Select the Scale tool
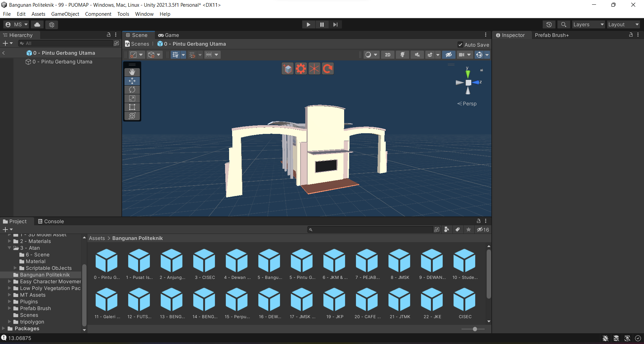The height and width of the screenshot is (344, 644). pos(132,98)
